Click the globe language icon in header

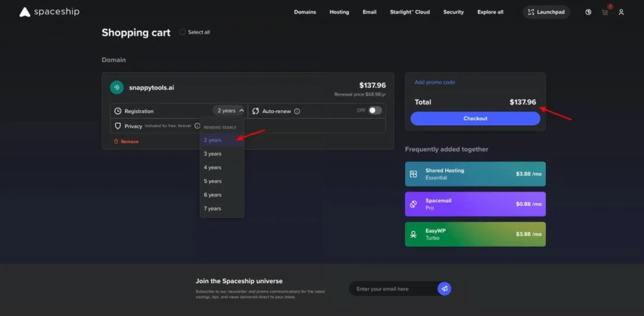pyautogui.click(x=588, y=12)
